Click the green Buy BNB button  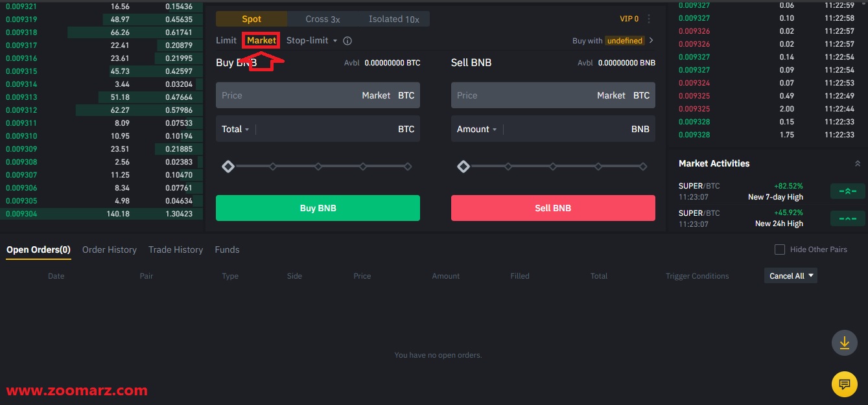318,208
